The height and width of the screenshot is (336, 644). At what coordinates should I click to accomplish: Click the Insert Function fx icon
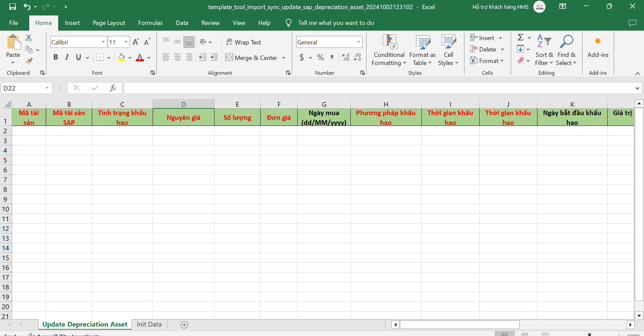113,88
